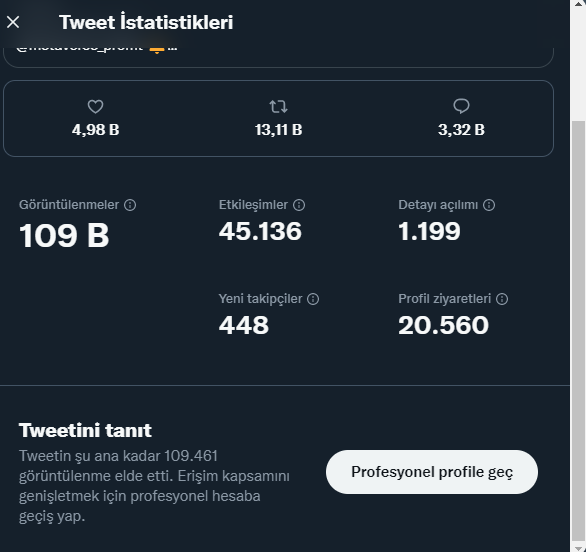Click the 448 new followers number
This screenshot has width=586, height=552.
(244, 325)
